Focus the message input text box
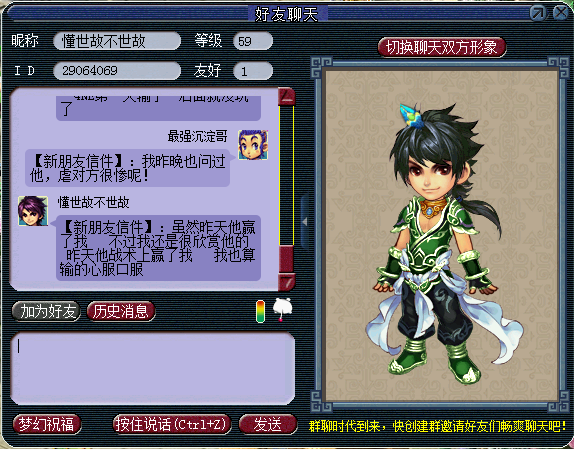 (153, 368)
